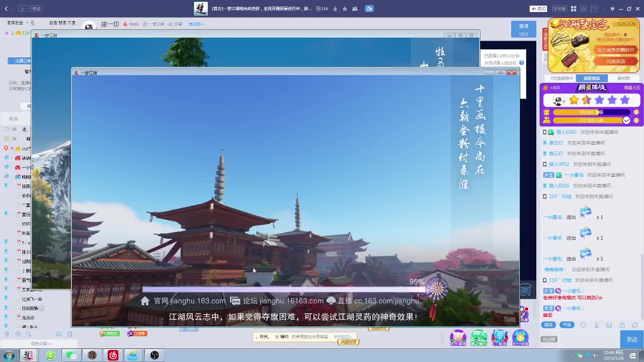Select the 喊话 chat mode button
Viewport: 644px width, 362px height.
pyautogui.click(x=548, y=325)
